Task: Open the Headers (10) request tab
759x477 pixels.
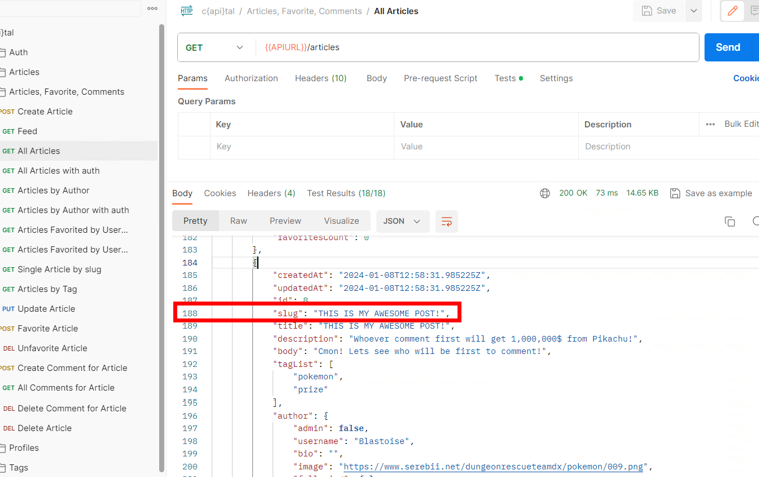Action: [320, 78]
